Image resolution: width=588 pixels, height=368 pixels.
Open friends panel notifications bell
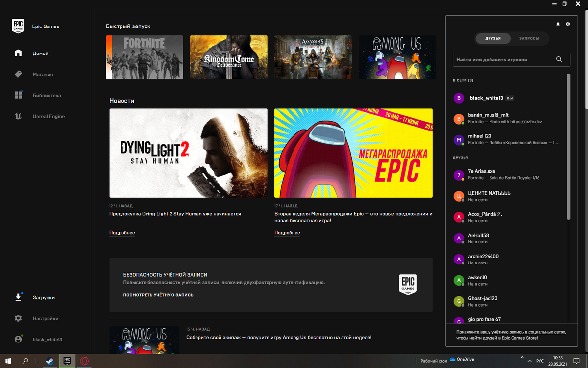(x=558, y=24)
